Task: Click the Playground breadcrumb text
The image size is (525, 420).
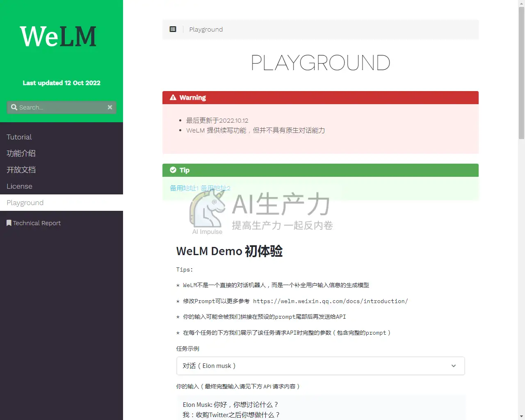Action: coord(206,30)
